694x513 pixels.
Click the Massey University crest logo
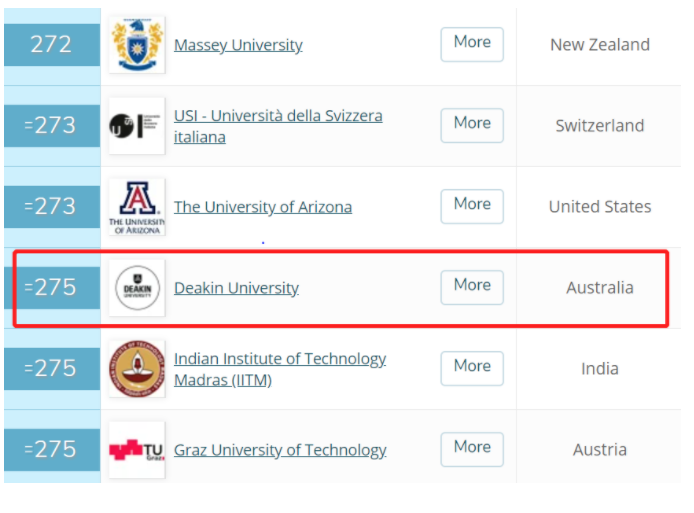137,45
